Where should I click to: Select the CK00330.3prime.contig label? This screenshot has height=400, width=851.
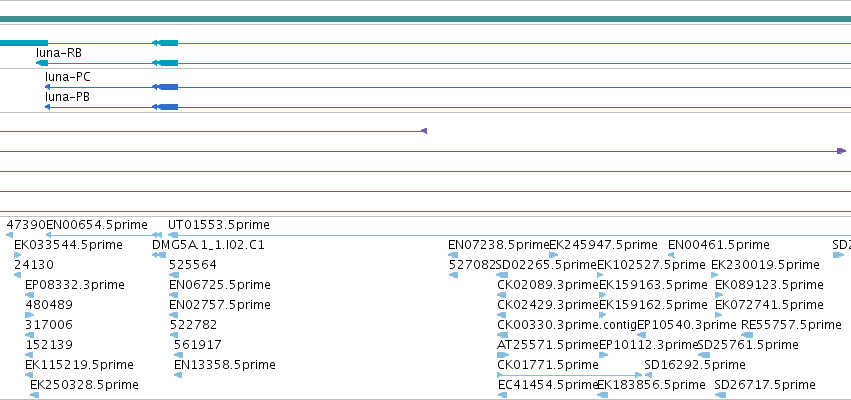tap(567, 325)
